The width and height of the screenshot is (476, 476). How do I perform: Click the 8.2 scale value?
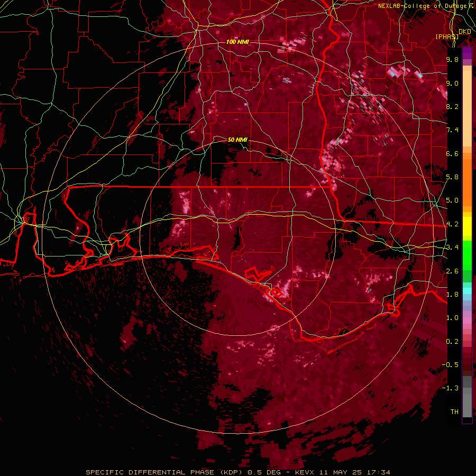(x=452, y=106)
